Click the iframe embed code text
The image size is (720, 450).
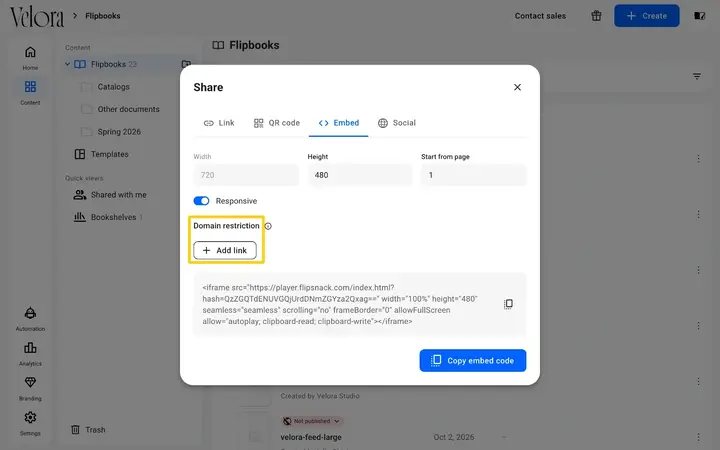click(x=340, y=304)
